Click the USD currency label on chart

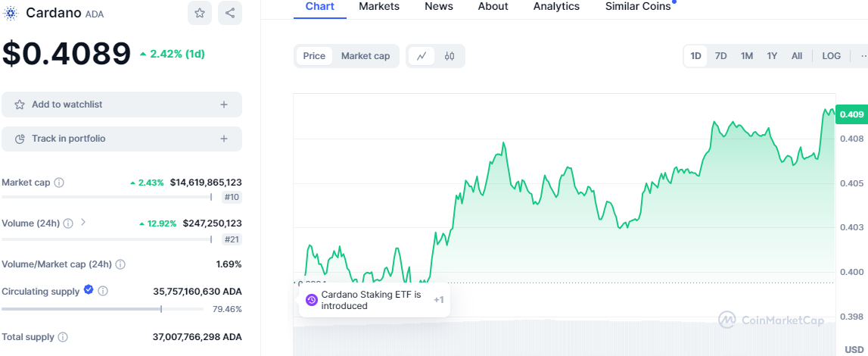854,348
